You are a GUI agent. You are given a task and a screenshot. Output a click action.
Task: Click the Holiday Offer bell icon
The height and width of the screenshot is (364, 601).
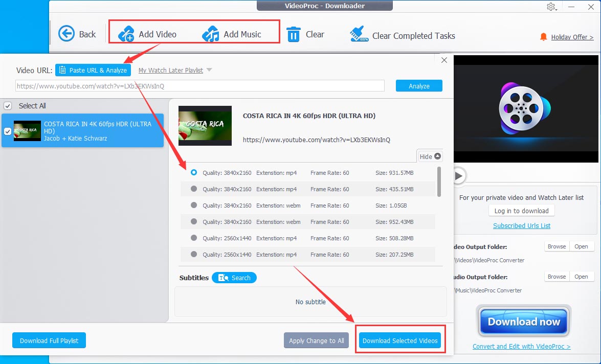(x=543, y=37)
